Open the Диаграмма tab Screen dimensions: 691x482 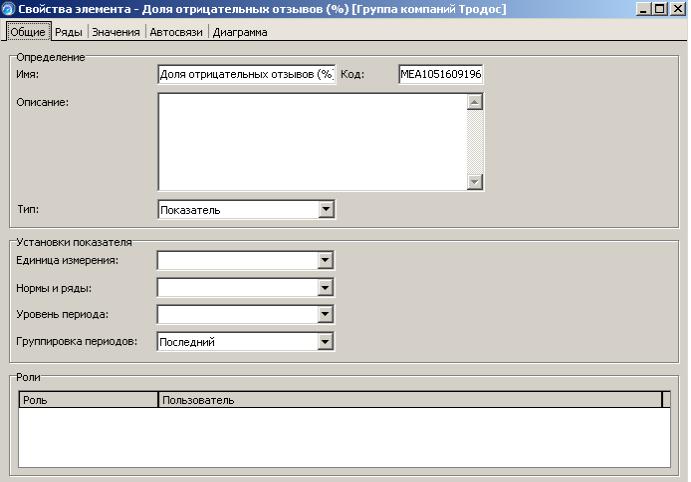coord(240,32)
